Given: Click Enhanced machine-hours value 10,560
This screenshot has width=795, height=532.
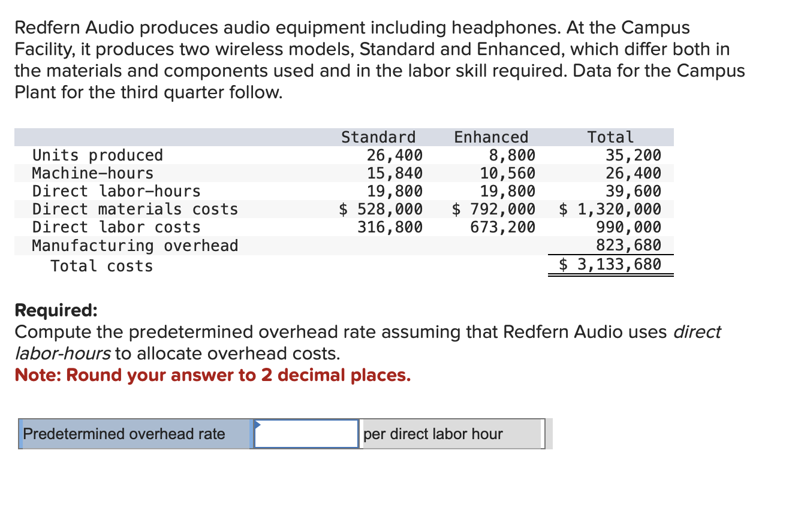Looking at the screenshot, I should point(507,173).
